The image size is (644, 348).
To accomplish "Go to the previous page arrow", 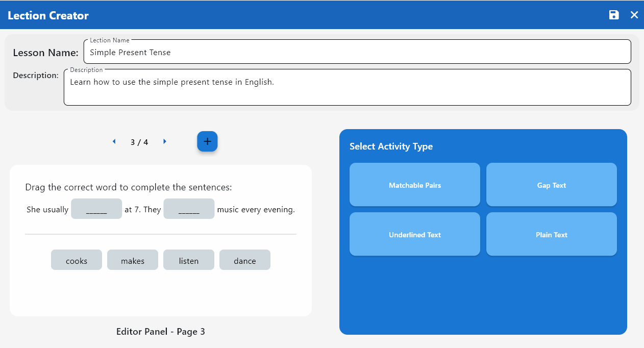I will [x=114, y=141].
